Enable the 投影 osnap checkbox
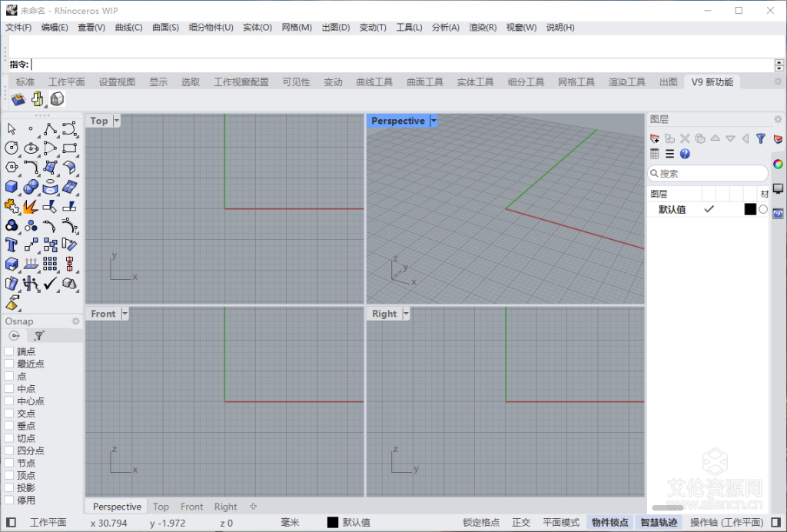This screenshot has width=787, height=532. pyautogui.click(x=9, y=488)
